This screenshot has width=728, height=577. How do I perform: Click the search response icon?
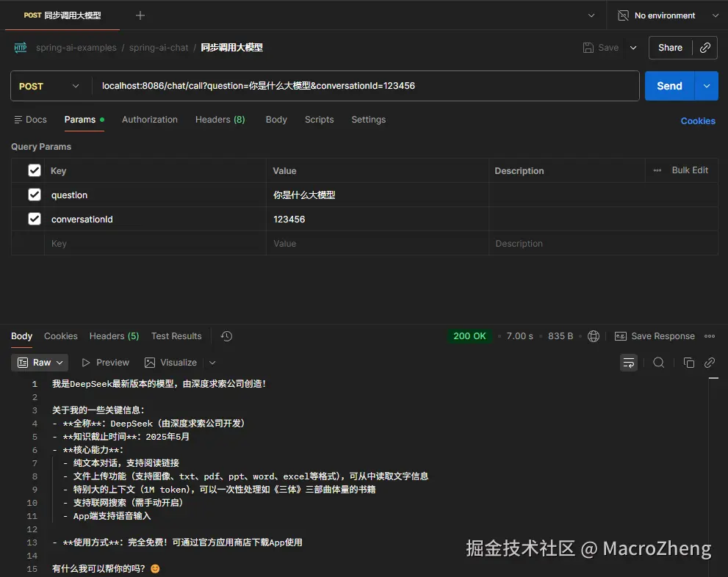658,363
